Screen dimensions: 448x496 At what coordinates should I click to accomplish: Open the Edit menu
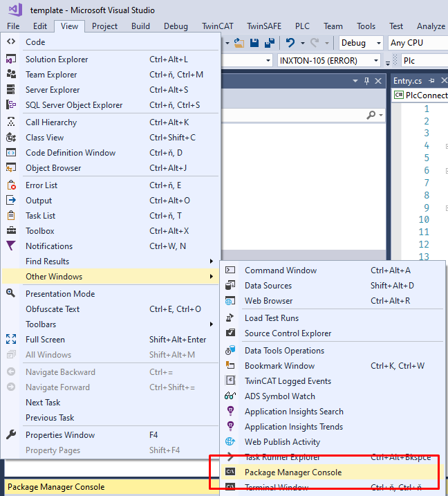(40, 26)
